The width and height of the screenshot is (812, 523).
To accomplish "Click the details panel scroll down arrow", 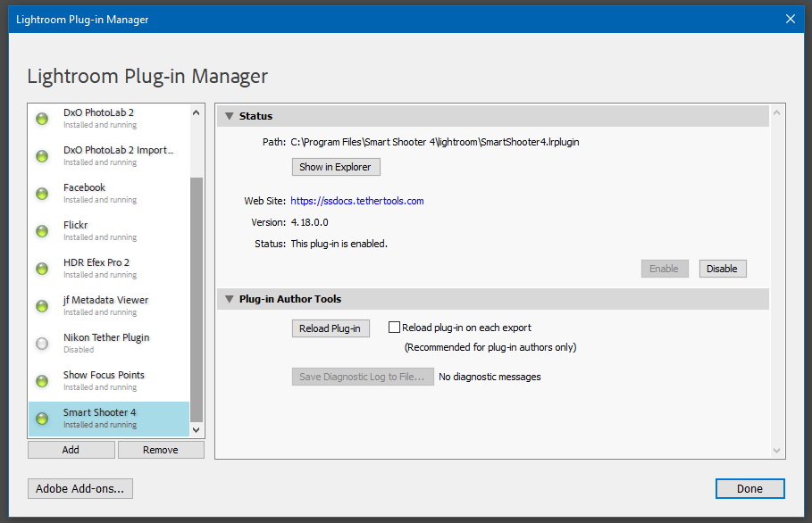I will point(777,451).
